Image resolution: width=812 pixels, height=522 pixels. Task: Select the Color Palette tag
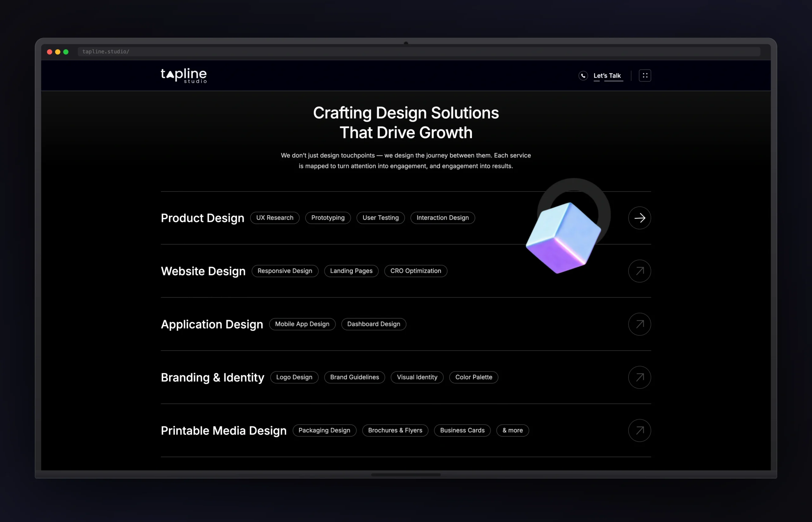(x=473, y=377)
